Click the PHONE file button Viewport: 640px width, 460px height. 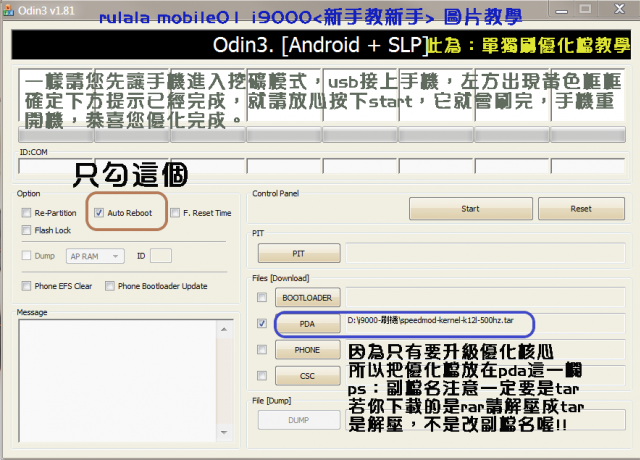point(307,350)
